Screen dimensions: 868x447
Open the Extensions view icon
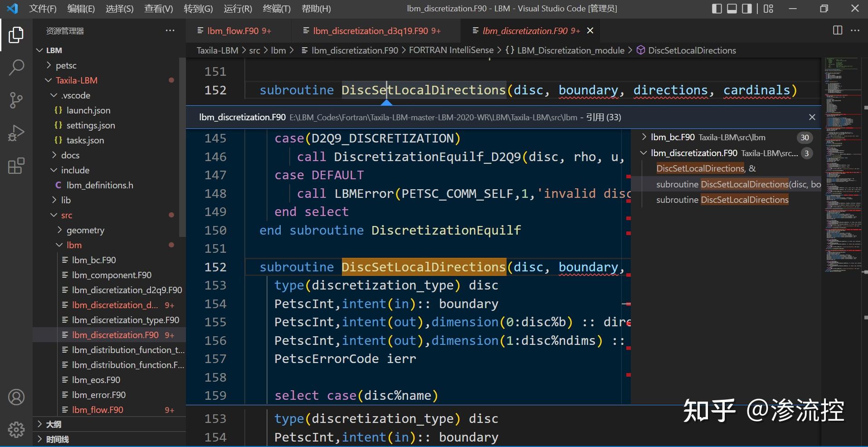coord(16,166)
